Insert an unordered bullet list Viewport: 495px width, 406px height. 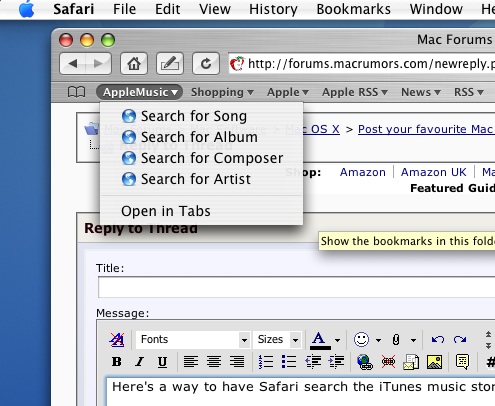(289, 362)
